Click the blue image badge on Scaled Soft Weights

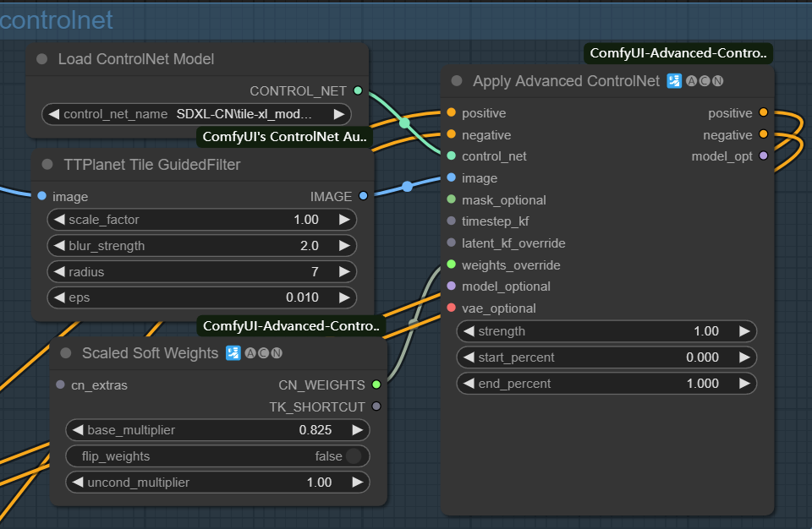tap(233, 352)
